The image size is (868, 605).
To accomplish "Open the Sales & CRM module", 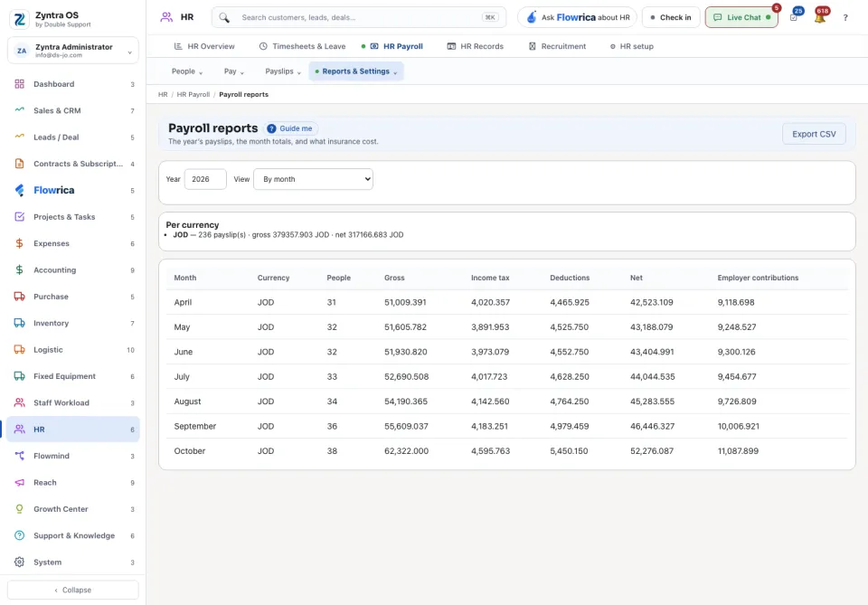I will click(x=73, y=110).
